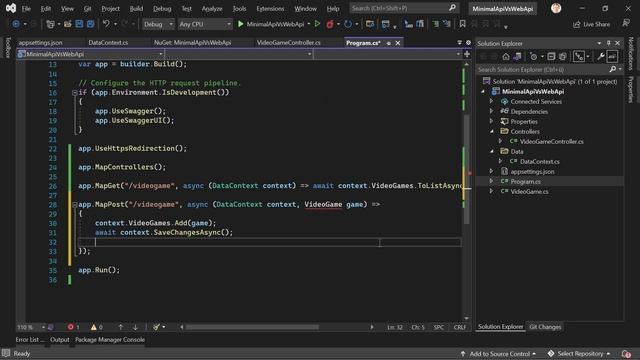Open the Analyze menu
Image resolution: width=640 pixels, height=360 pixels.
(x=212, y=8)
